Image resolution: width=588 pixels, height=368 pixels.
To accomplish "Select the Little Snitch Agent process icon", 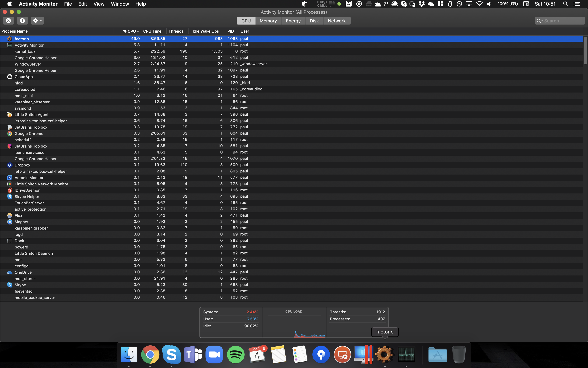I will pyautogui.click(x=10, y=114).
